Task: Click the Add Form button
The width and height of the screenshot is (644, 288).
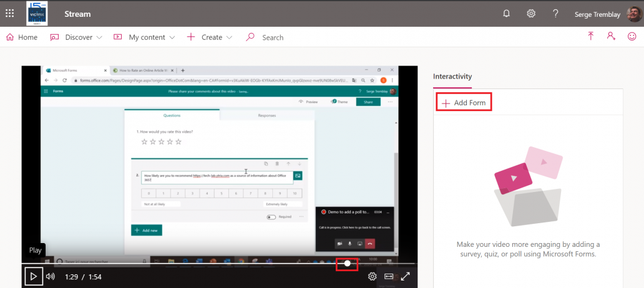Action: [464, 103]
